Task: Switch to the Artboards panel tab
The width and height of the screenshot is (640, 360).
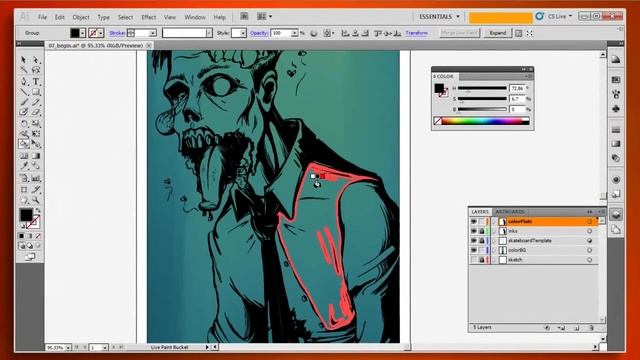Action: (510, 212)
